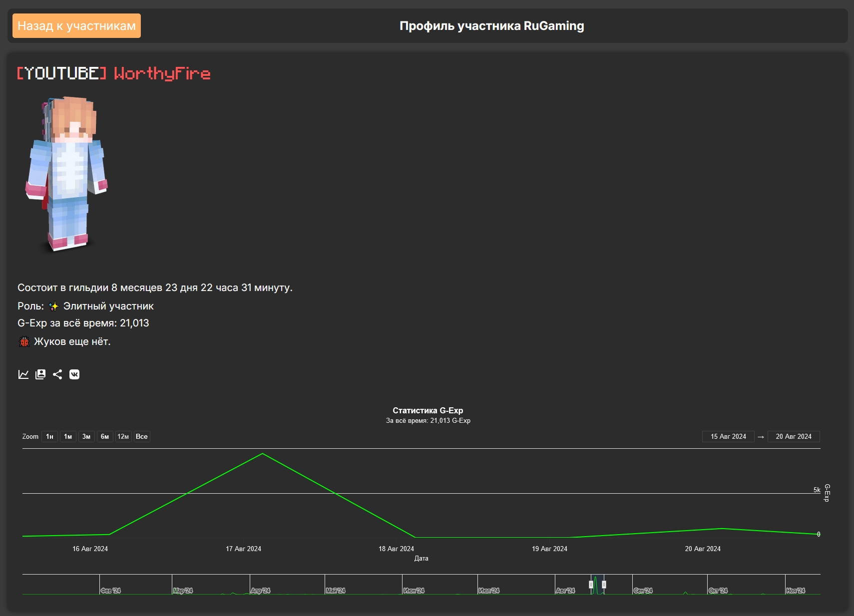
Task: Click Сен '24 area in the navigator timeline
Action: (643, 591)
